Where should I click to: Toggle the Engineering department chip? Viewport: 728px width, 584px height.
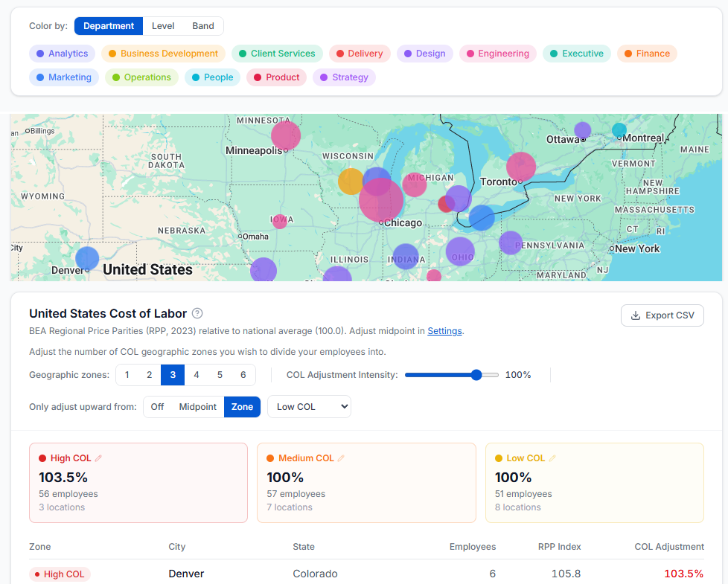pyautogui.click(x=498, y=54)
